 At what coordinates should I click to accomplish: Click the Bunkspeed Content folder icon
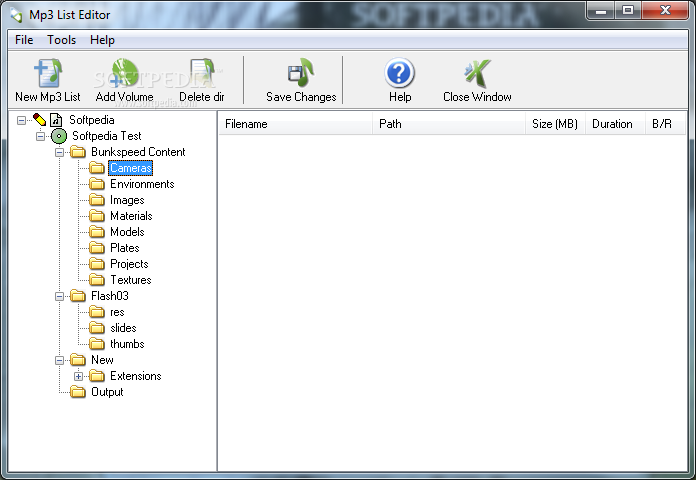[78, 152]
